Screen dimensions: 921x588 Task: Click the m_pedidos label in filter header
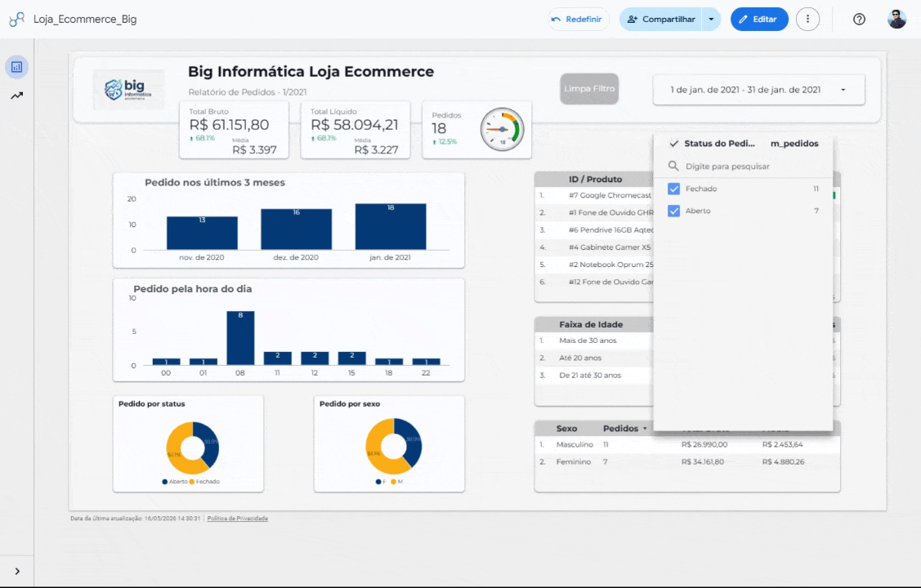pos(794,143)
